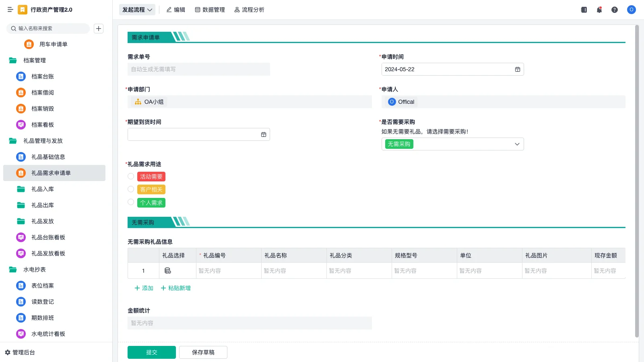Open the calendar icon in 期望到货时间 field
The image size is (644, 362).
[x=264, y=134]
